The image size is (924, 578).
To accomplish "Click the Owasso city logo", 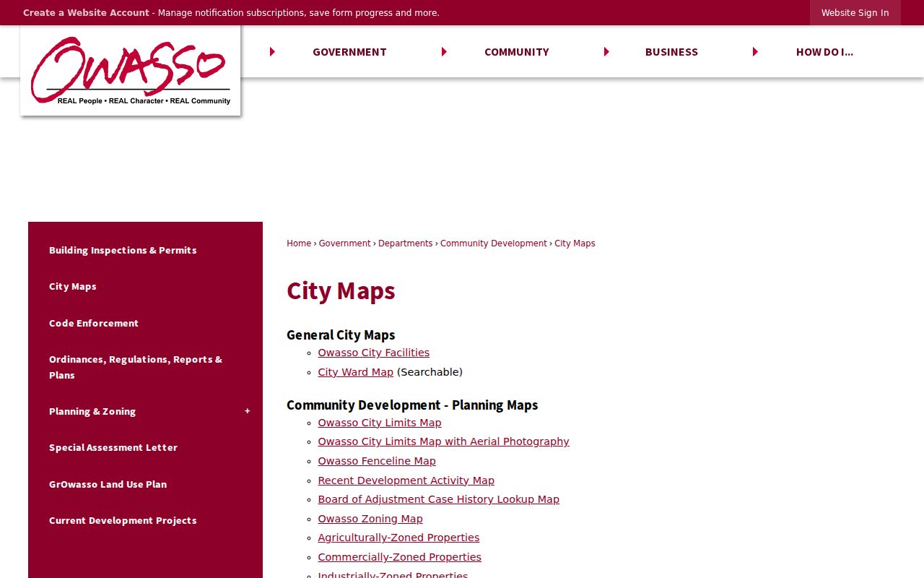I will [x=131, y=71].
